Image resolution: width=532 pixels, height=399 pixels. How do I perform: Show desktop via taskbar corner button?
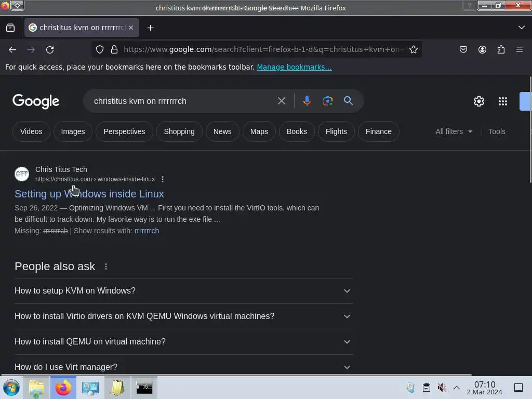click(518, 388)
